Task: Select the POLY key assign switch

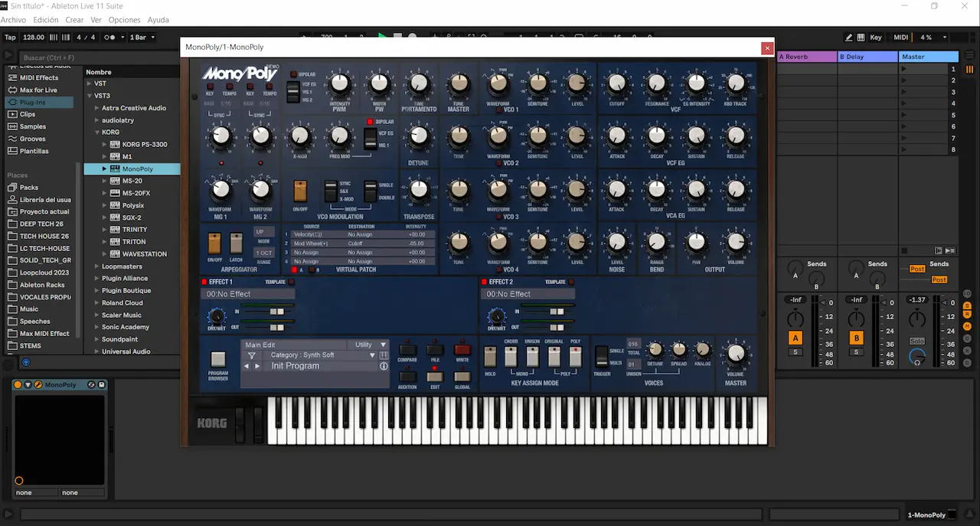Action: [x=575, y=356]
